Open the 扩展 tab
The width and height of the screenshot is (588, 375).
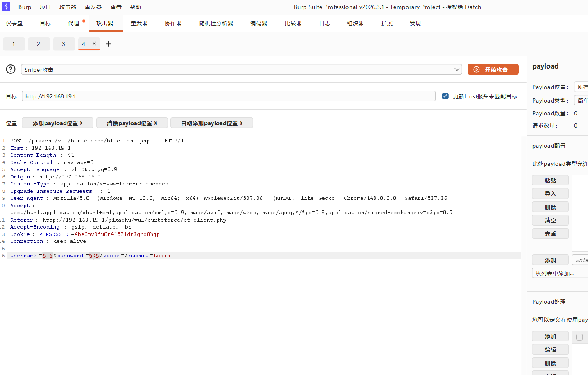[x=387, y=23]
